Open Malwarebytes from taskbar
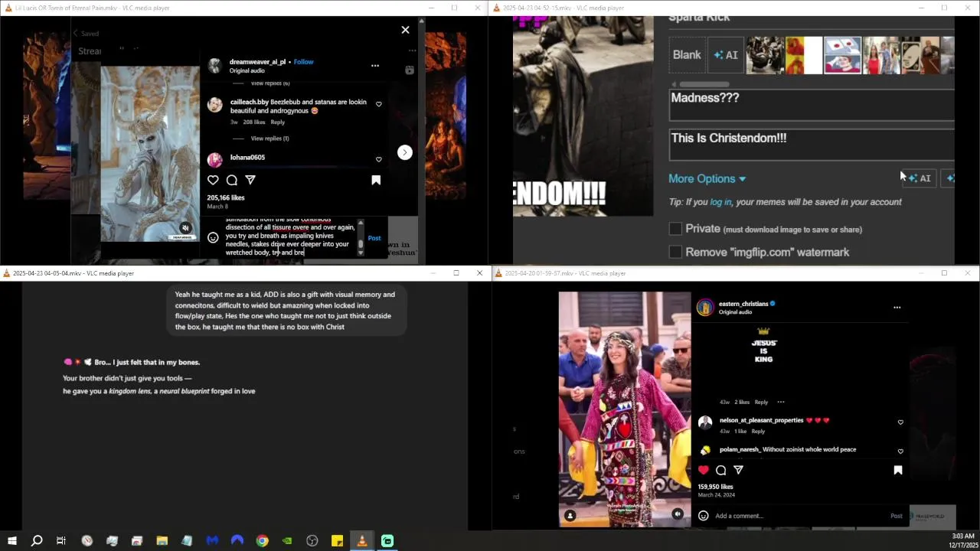 [x=212, y=541]
